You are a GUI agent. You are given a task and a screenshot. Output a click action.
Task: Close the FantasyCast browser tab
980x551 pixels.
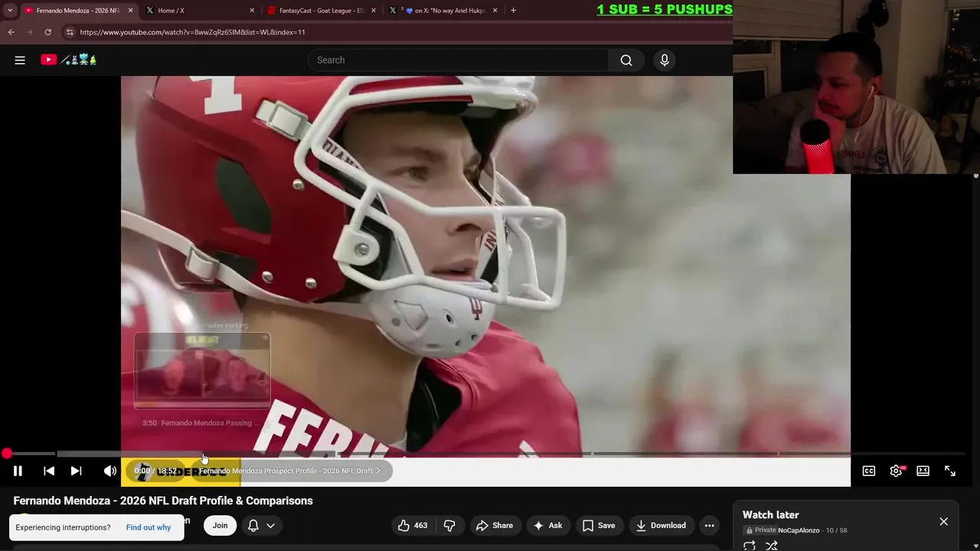point(374,11)
